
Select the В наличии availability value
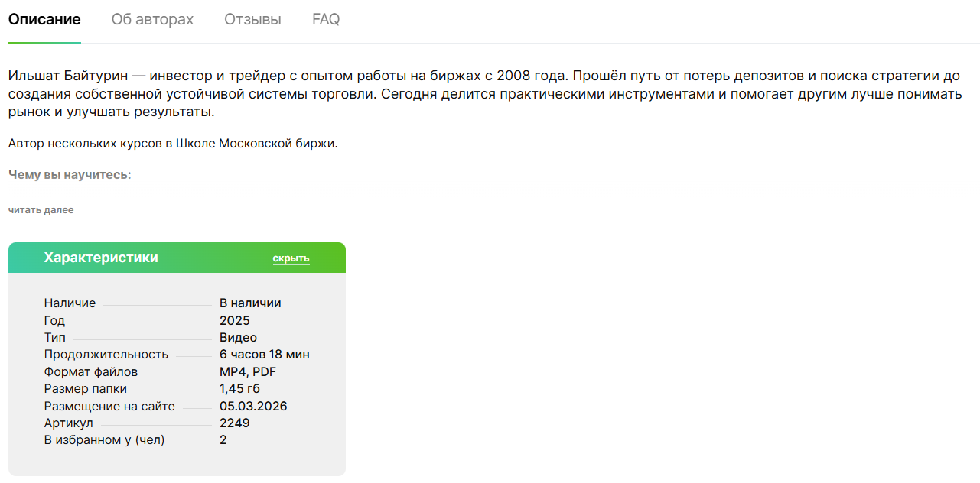[250, 303]
